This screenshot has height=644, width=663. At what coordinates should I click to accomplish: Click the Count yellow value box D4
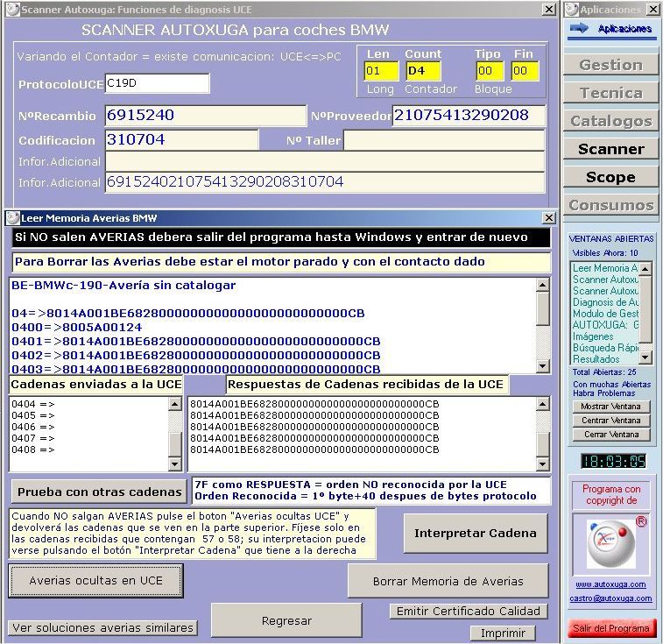pyautogui.click(x=423, y=71)
